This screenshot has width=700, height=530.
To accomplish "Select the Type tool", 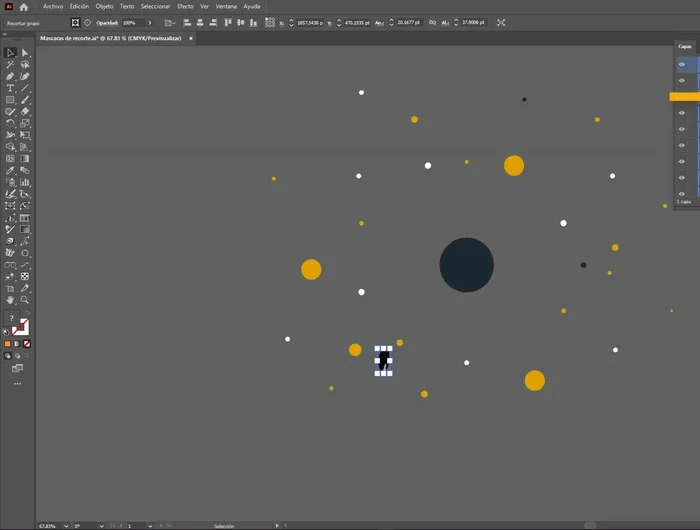I will 10,88.
